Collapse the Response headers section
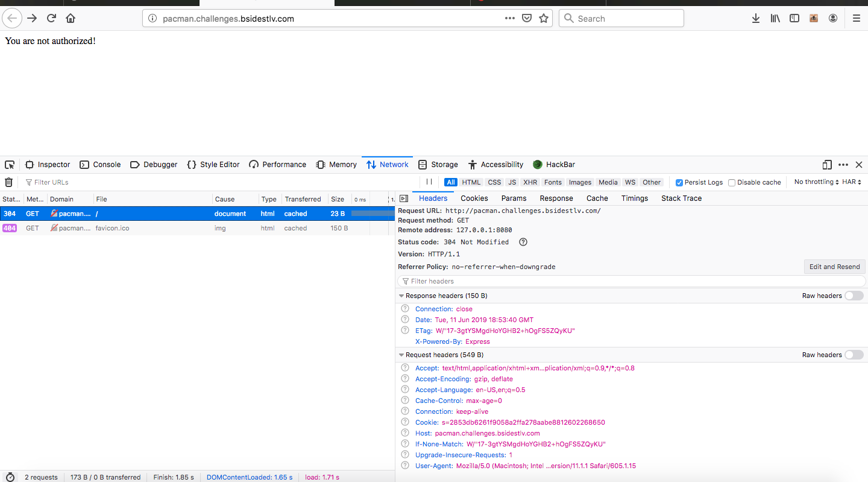 [x=401, y=296]
